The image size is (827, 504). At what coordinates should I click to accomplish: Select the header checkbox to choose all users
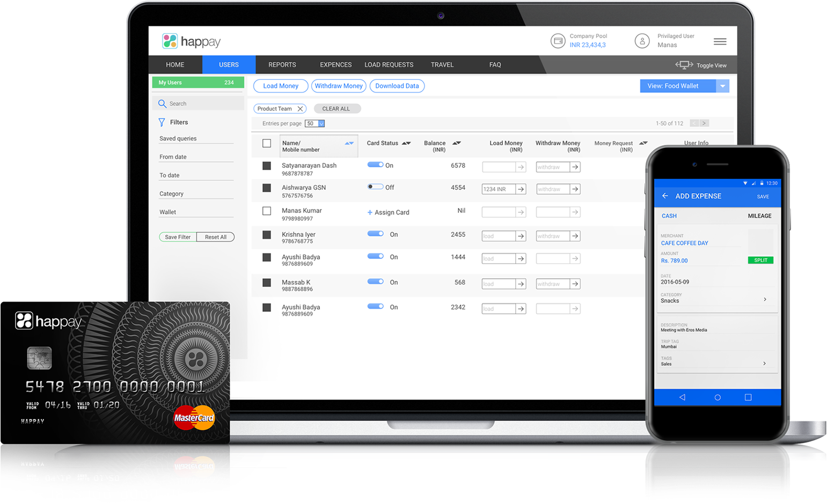[x=267, y=143]
